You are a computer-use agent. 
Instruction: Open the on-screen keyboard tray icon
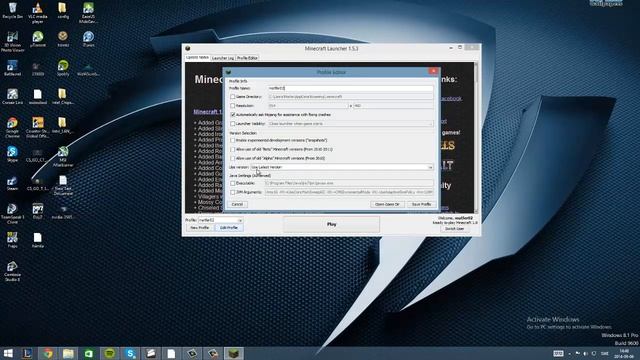pos(558,353)
